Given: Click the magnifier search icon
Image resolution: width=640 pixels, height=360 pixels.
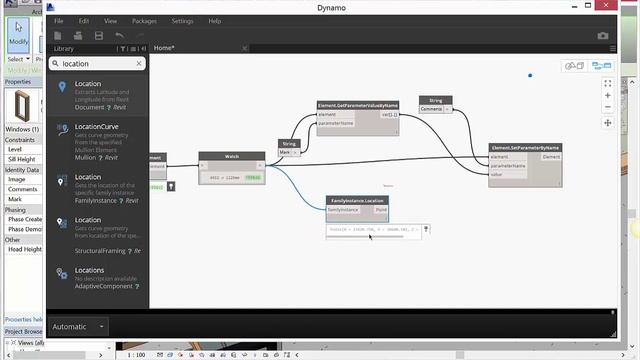Looking at the screenshot, I should (56, 64).
